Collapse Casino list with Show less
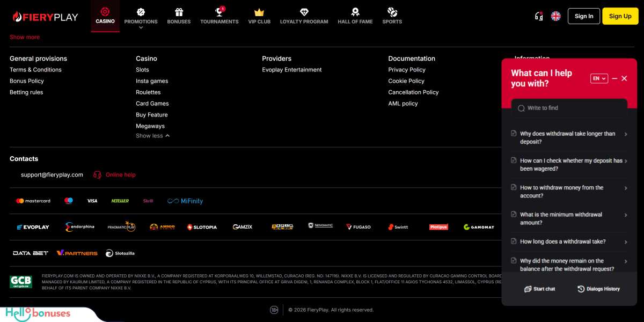The width and height of the screenshot is (644, 322). [152, 136]
